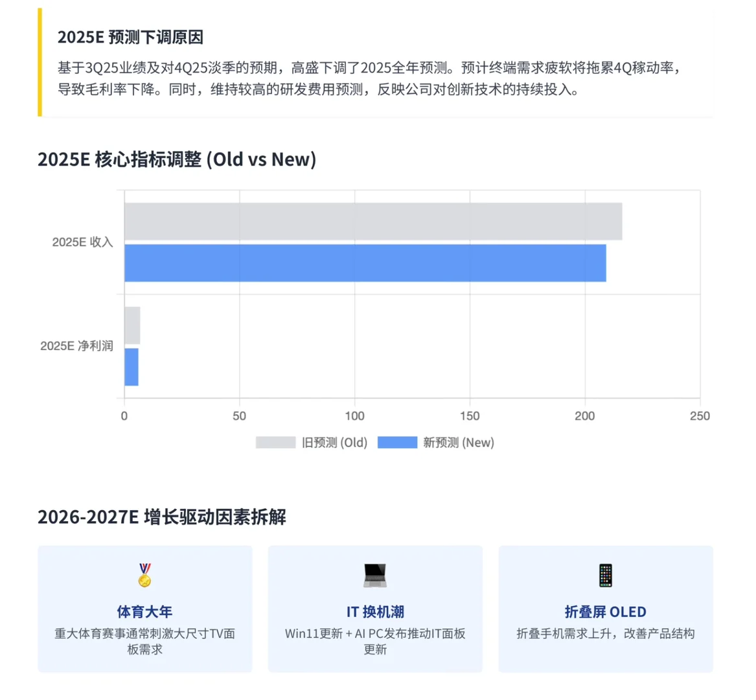The width and height of the screenshot is (756, 700).
Task: Click the 2025E 净利润 axis label
Action: (76, 346)
